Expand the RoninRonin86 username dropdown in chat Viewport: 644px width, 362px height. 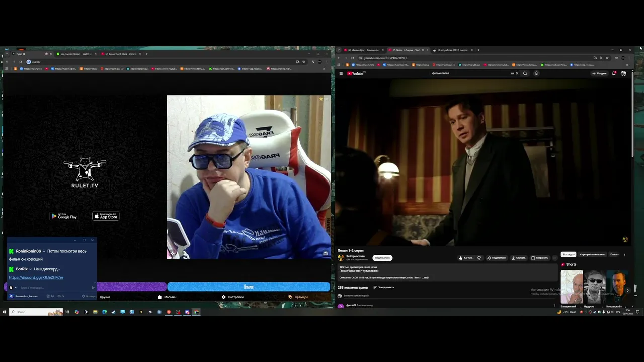tap(44, 251)
